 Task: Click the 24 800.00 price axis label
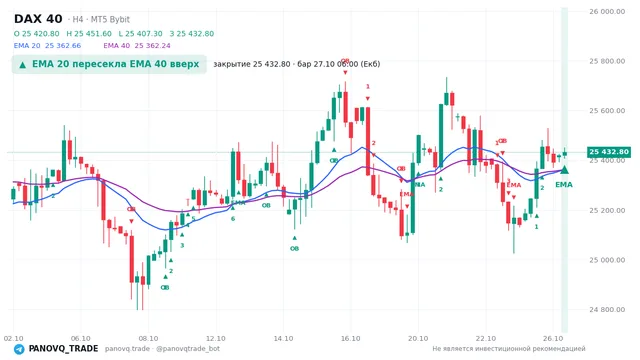tap(607, 309)
